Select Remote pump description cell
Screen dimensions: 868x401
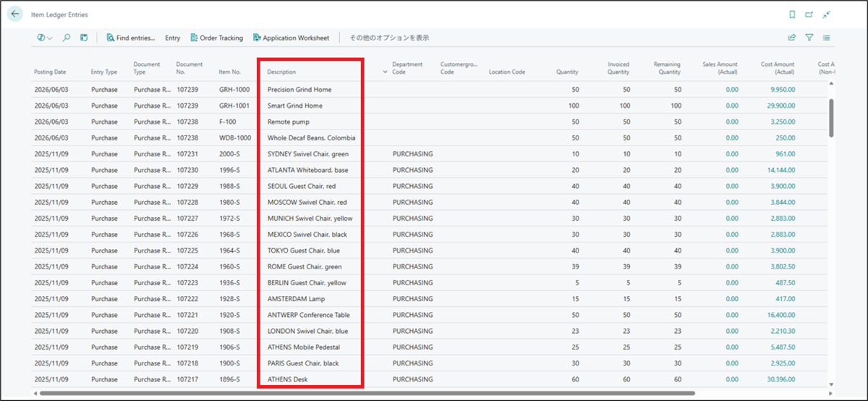288,122
